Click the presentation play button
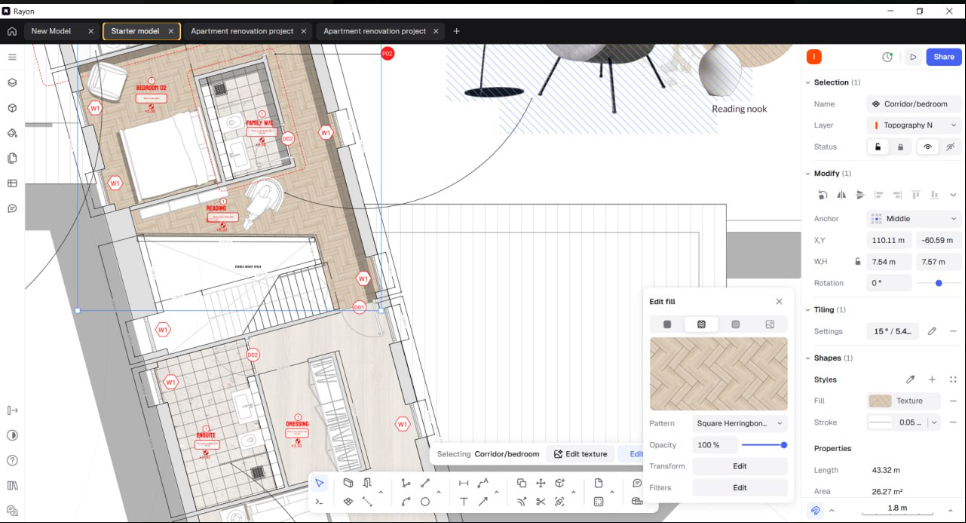966x523 pixels. pos(913,57)
